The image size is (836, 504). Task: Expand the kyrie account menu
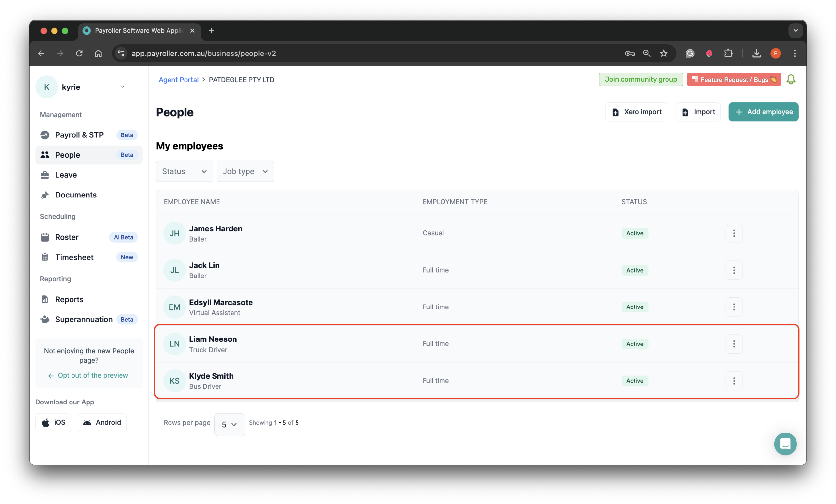pos(122,87)
